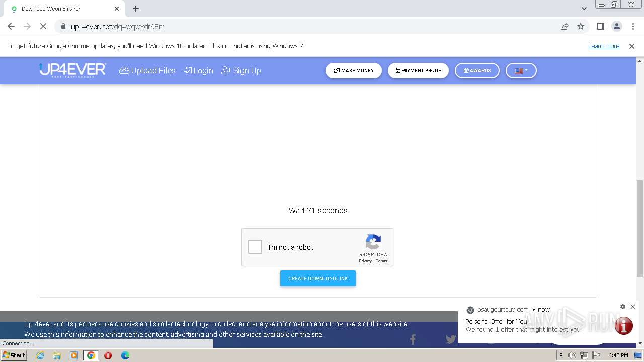Show hidden system tray icons
The image size is (644, 362).
(561, 355)
